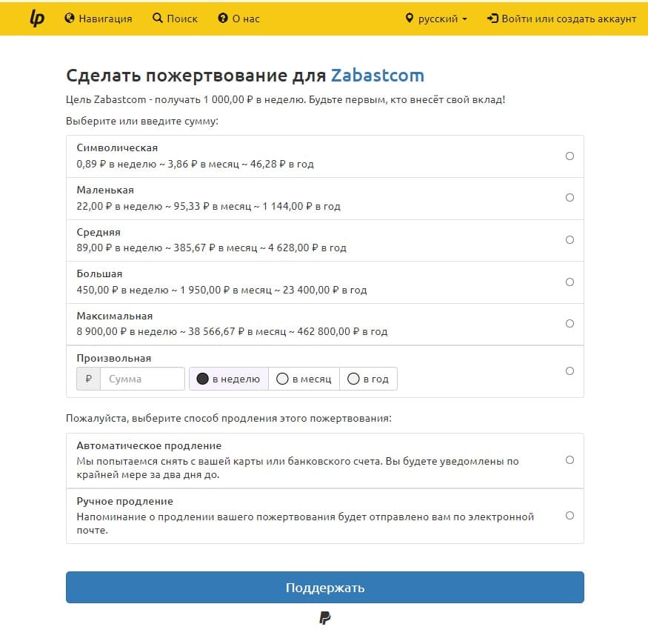
Task: Open the О нас menu item
Action: tap(246, 19)
